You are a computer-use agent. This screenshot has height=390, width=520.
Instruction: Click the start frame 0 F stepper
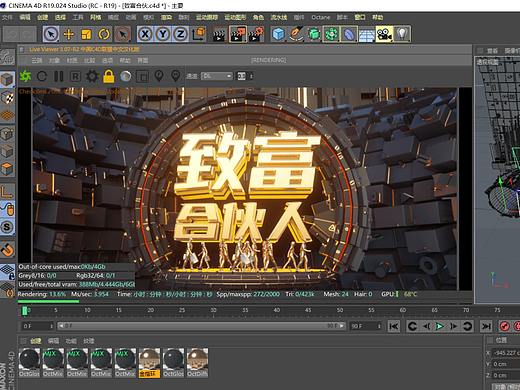click(x=51, y=326)
